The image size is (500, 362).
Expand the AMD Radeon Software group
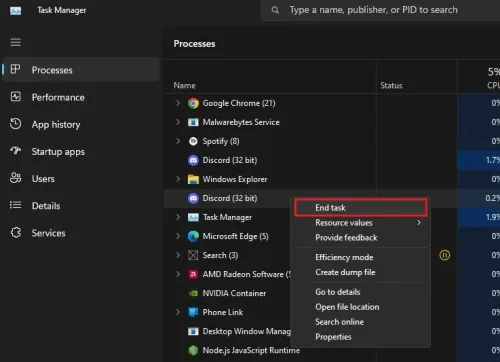click(x=178, y=274)
